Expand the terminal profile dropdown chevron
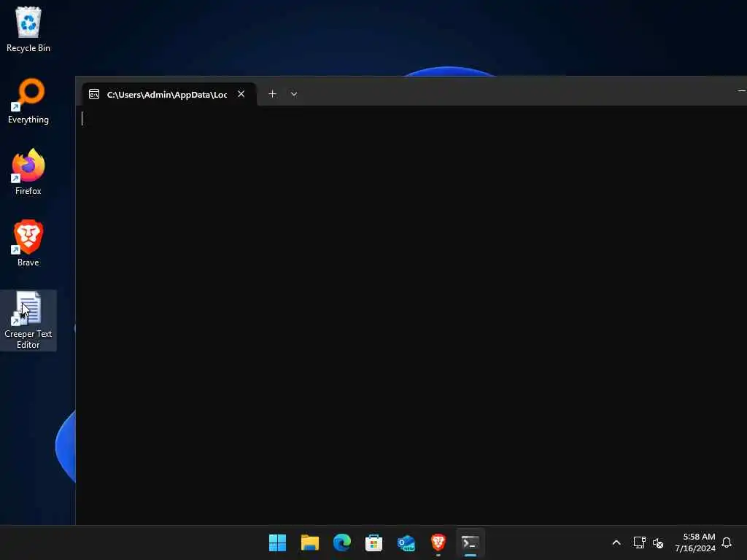The height and width of the screenshot is (560, 747). [294, 94]
